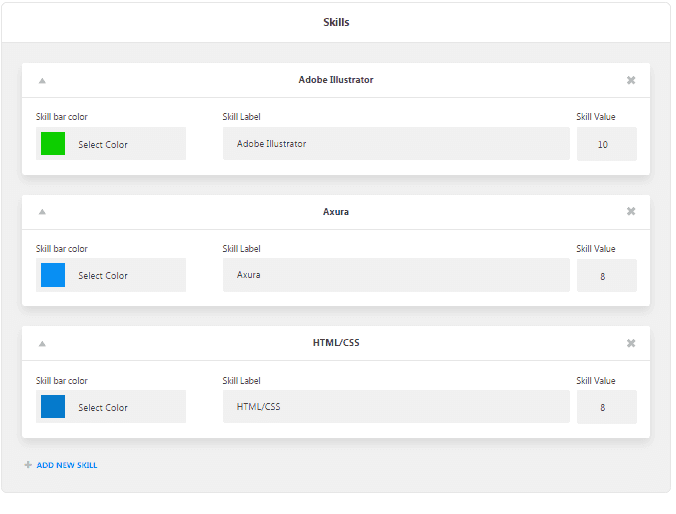
Task: Open blue color swatch for HTML/CSS
Action: (53, 407)
